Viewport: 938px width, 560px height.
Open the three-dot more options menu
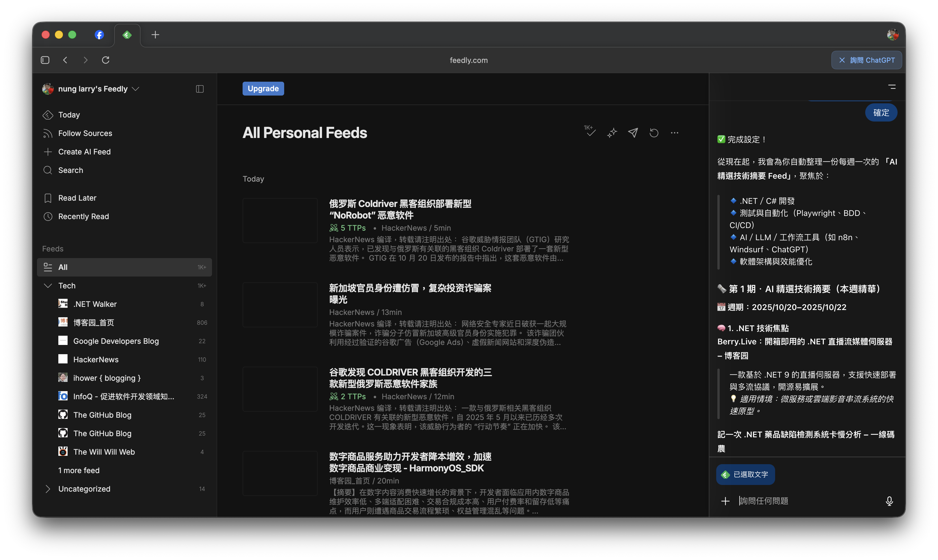click(x=675, y=133)
